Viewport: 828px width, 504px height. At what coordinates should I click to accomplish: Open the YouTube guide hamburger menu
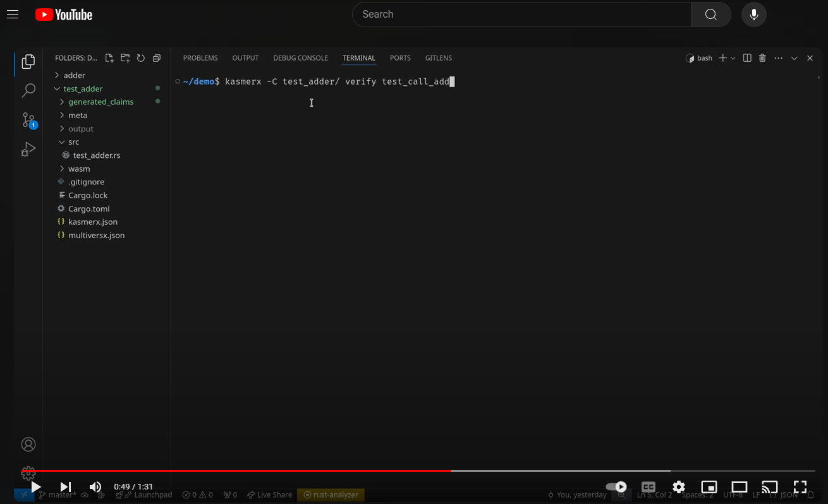[13, 15]
